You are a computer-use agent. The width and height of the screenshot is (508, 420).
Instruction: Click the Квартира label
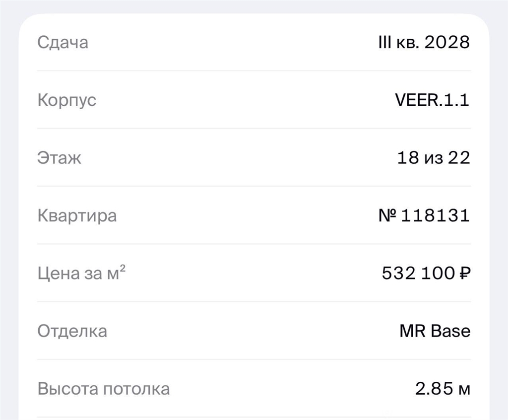coord(77,216)
